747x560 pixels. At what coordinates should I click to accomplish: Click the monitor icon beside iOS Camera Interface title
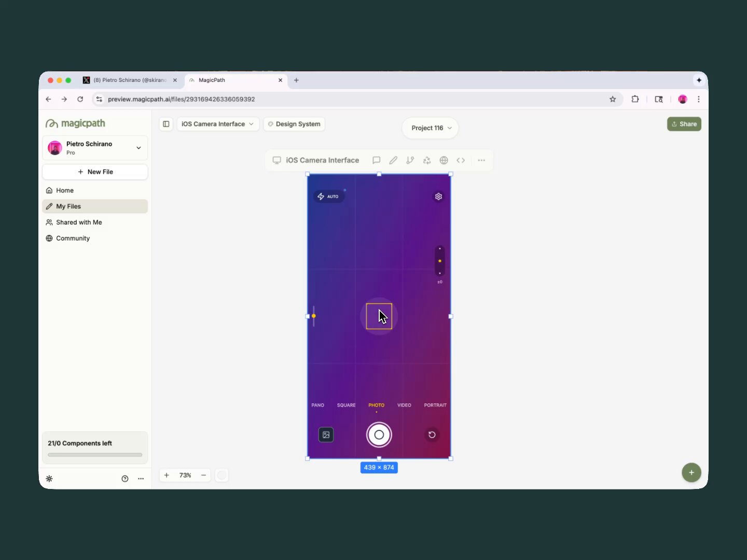tap(277, 160)
